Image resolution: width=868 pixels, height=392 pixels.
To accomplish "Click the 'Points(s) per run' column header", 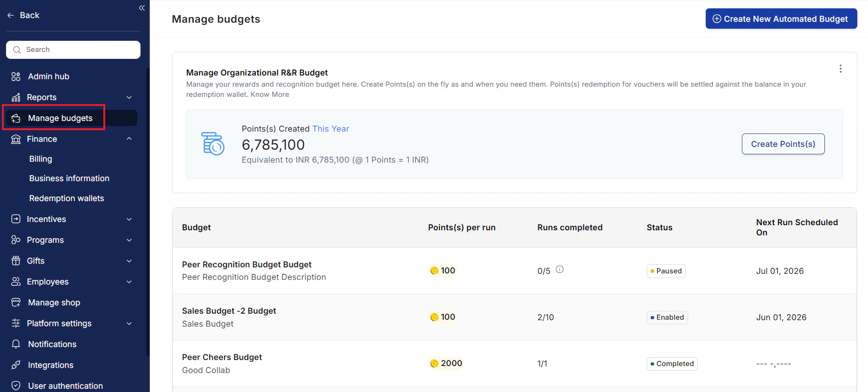I will (x=462, y=228).
